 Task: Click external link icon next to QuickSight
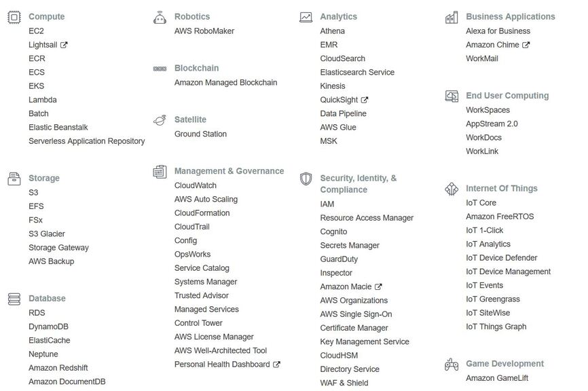pos(365,100)
